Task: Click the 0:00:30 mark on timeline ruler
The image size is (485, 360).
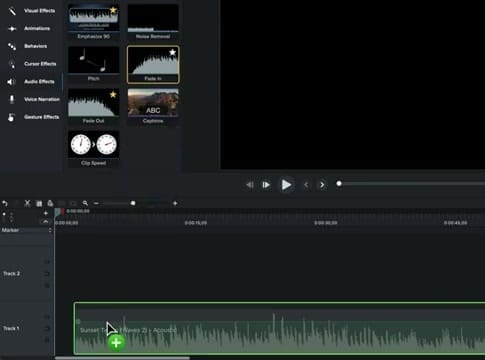Action: tap(326, 223)
